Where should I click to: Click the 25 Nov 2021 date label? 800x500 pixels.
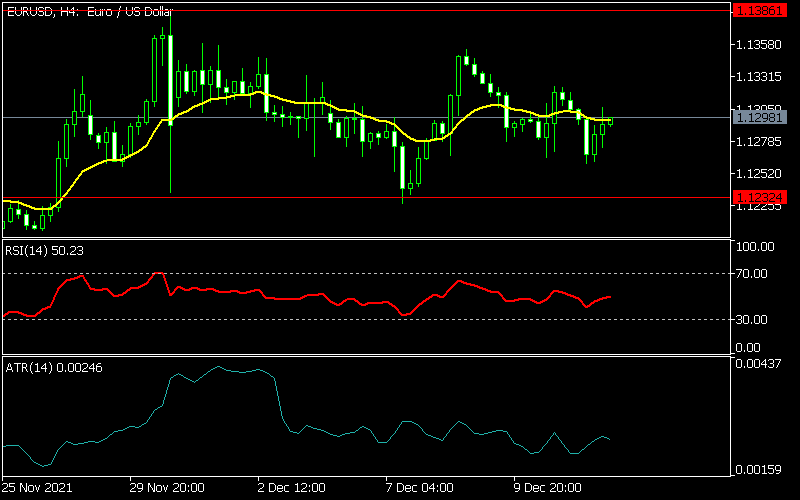37,488
